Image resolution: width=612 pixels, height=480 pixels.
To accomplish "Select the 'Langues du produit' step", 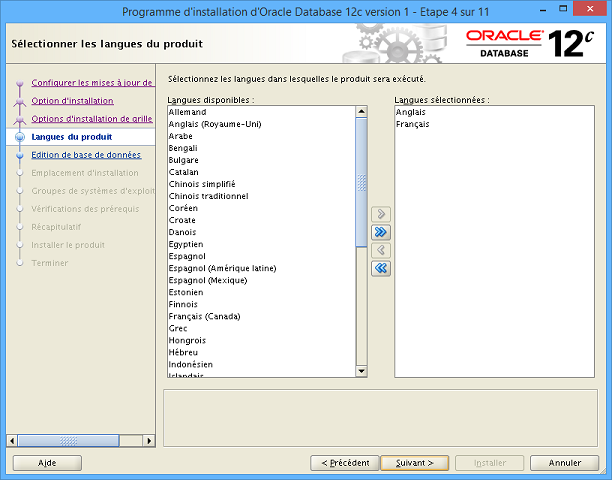I will click(72, 137).
